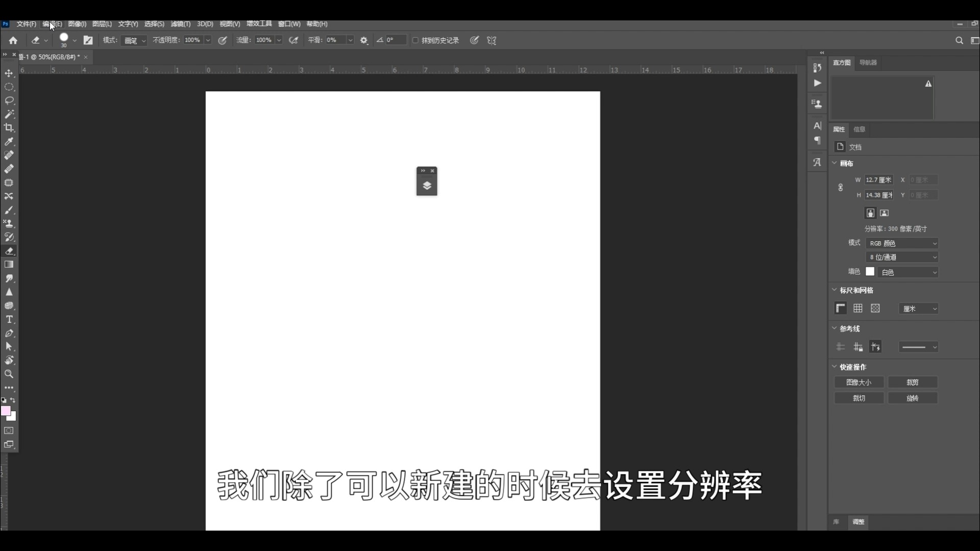This screenshot has width=980, height=551.
Task: Open the Layer menu
Action: point(102,24)
